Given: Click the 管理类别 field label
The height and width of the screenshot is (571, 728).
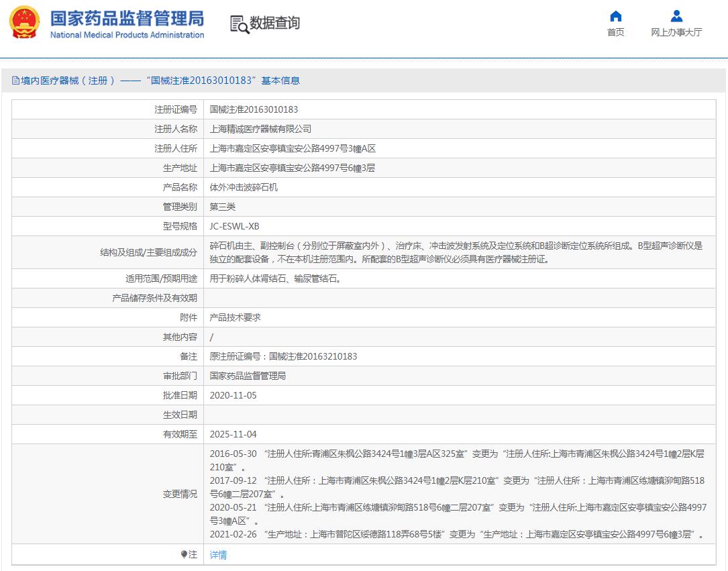Looking at the screenshot, I should pos(180,207).
